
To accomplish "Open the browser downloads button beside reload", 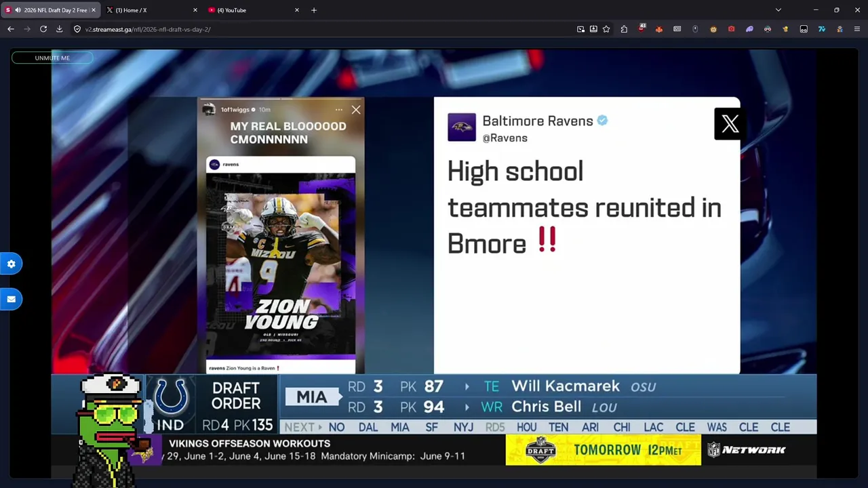I will click(x=60, y=29).
